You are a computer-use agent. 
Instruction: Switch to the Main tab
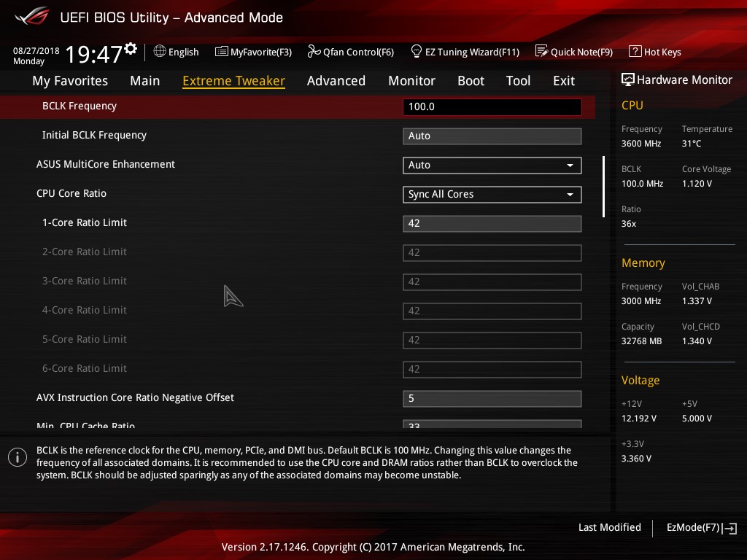[x=145, y=81]
